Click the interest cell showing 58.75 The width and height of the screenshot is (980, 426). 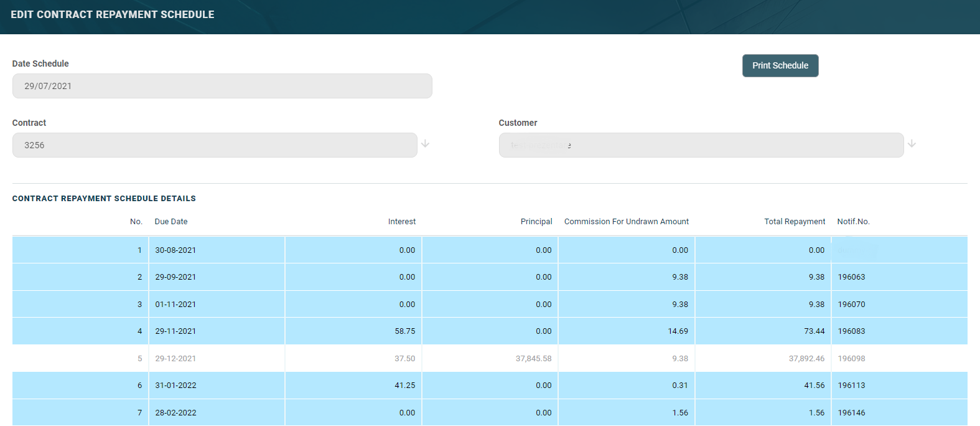pyautogui.click(x=404, y=331)
